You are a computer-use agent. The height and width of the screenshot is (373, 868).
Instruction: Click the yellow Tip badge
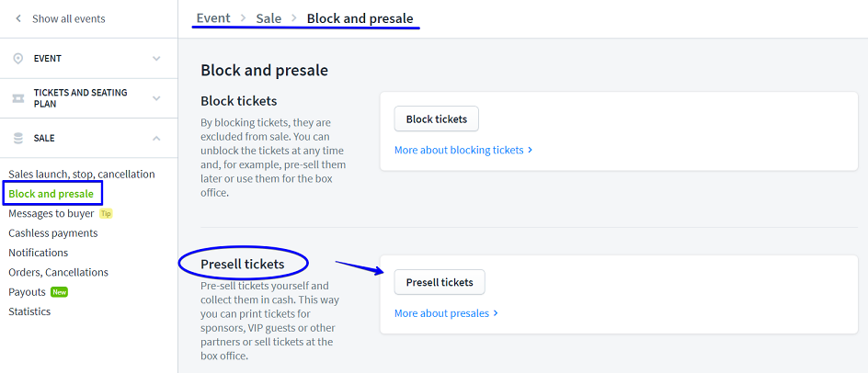tap(106, 214)
